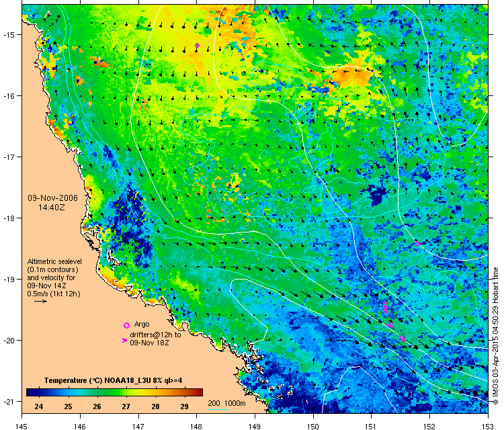504x430 pixels.
Task: Click the cyan 200m depth contour legend line
Action: pyautogui.click(x=219, y=409)
